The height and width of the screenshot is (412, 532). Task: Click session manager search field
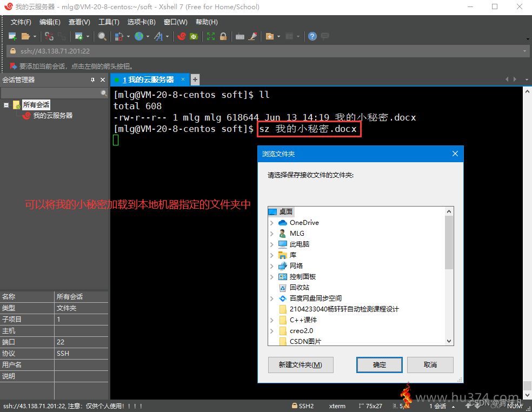coord(51,93)
